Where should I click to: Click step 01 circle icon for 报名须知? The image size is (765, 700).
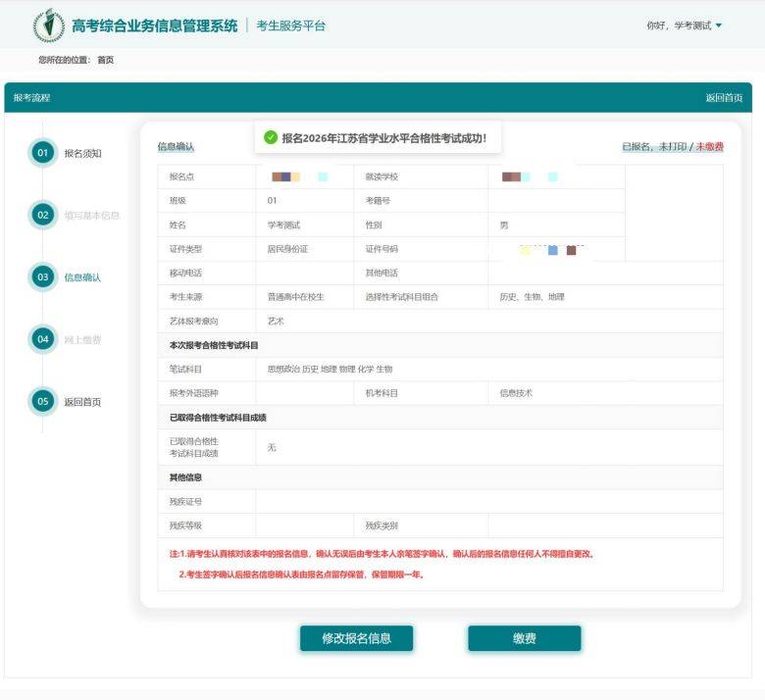click(42, 153)
